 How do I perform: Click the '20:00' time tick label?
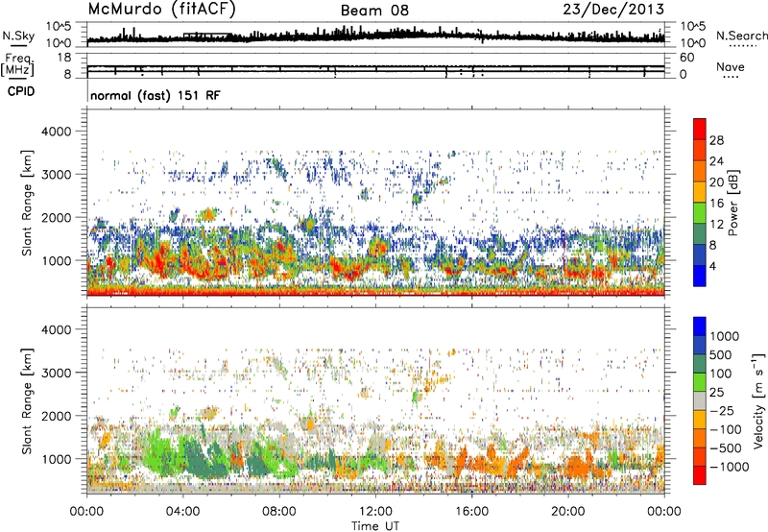[567, 512]
